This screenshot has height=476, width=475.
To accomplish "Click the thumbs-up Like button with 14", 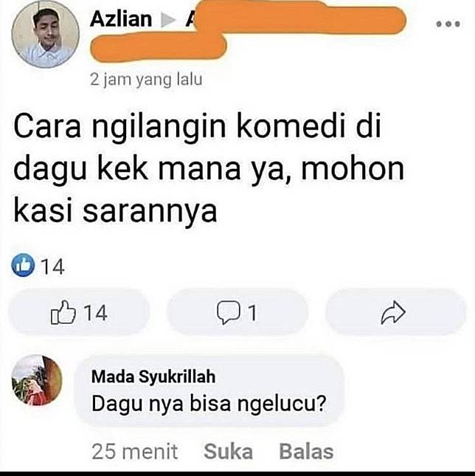I will 79,312.
